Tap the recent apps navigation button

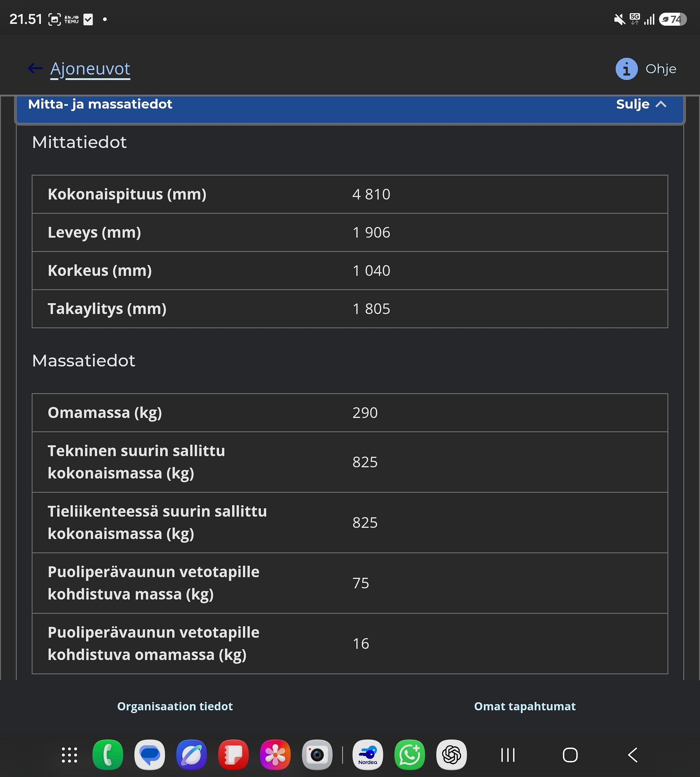[508, 755]
